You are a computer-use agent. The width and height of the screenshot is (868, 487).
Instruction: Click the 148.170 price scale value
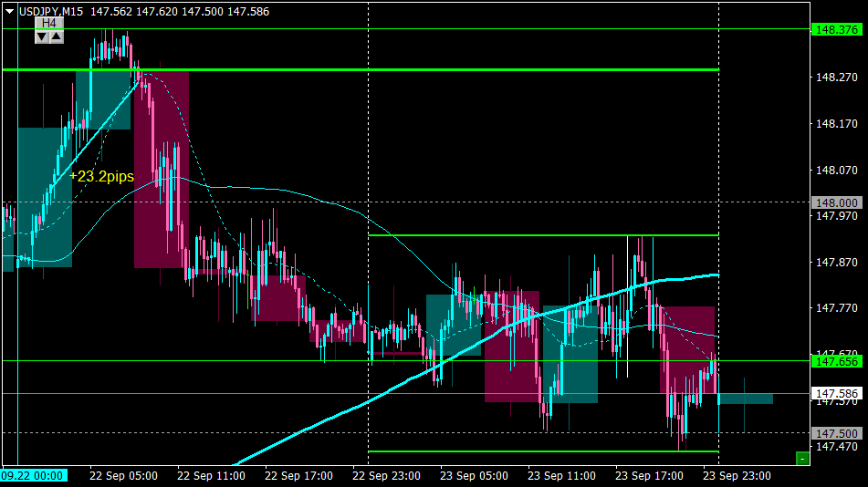(836, 123)
